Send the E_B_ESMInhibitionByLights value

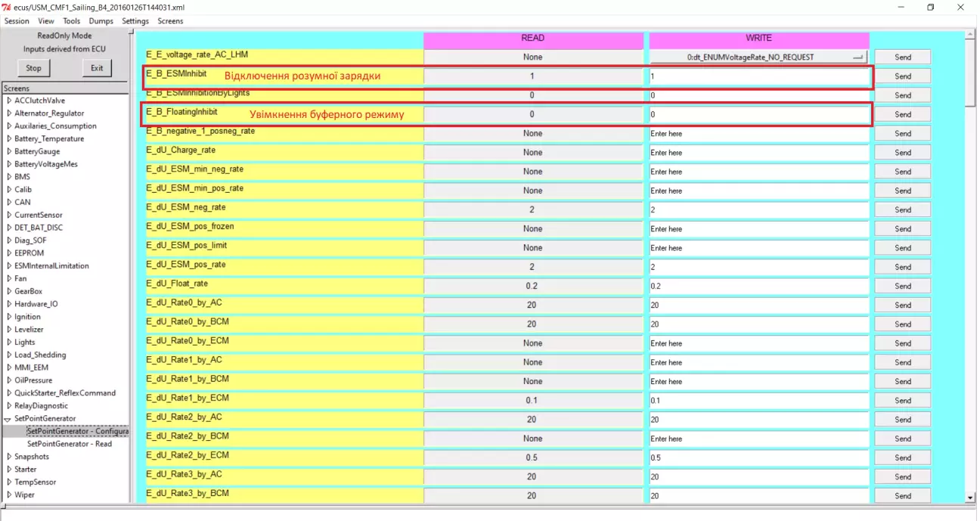[903, 95]
